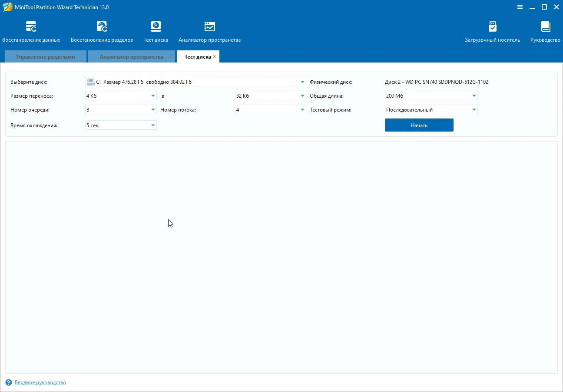Open the Руководство manual icon

click(x=545, y=32)
